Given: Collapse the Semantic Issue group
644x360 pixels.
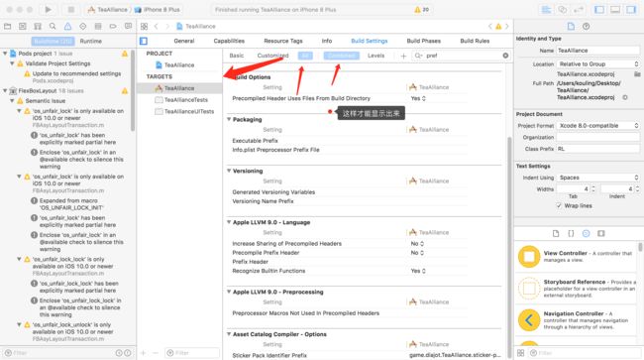Looking at the screenshot, I should (12, 101).
